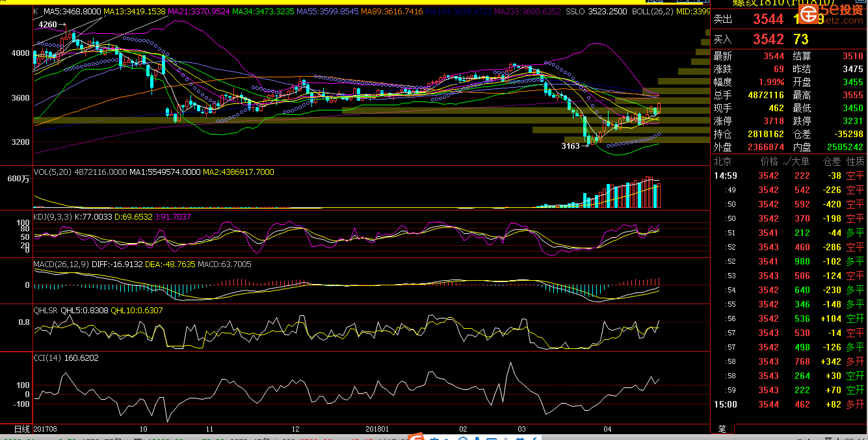Select the 最低 low price 3450
868x440 pixels.
pos(853,108)
